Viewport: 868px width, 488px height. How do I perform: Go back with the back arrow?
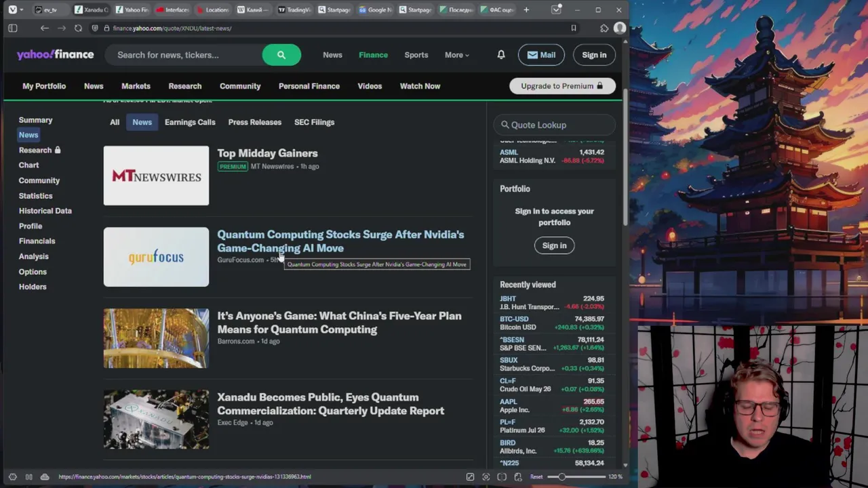(x=44, y=28)
